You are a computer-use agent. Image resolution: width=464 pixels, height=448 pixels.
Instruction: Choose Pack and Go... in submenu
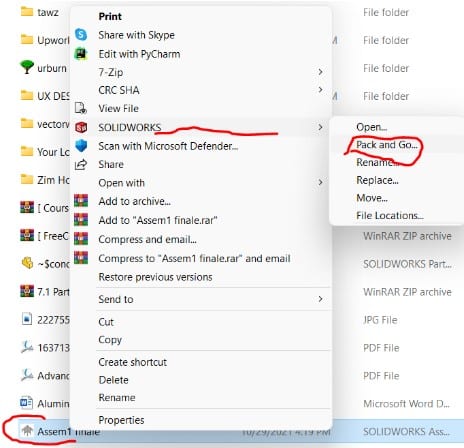pos(387,145)
